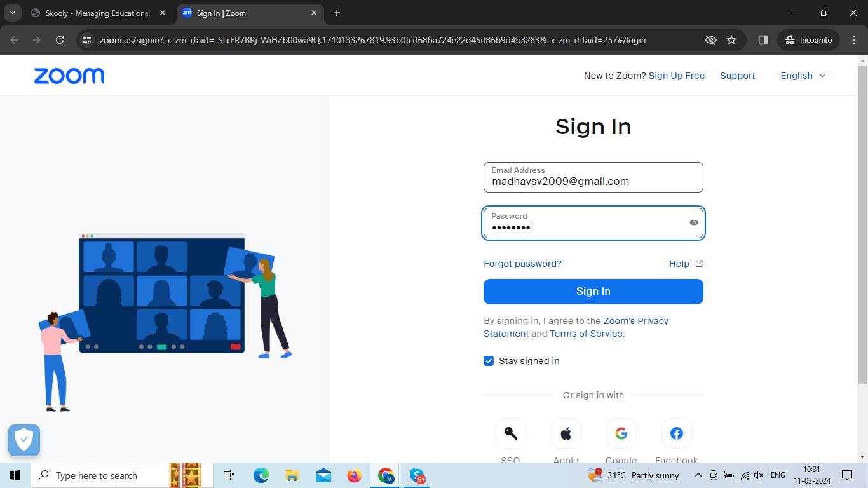Close the Skooly tab
Image resolution: width=868 pixels, height=488 pixels.
(x=163, y=13)
